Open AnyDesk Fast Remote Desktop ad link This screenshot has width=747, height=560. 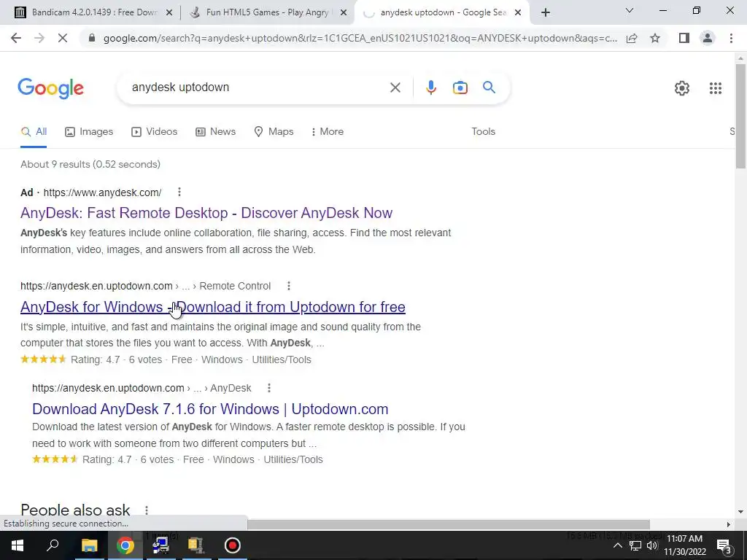206,213
